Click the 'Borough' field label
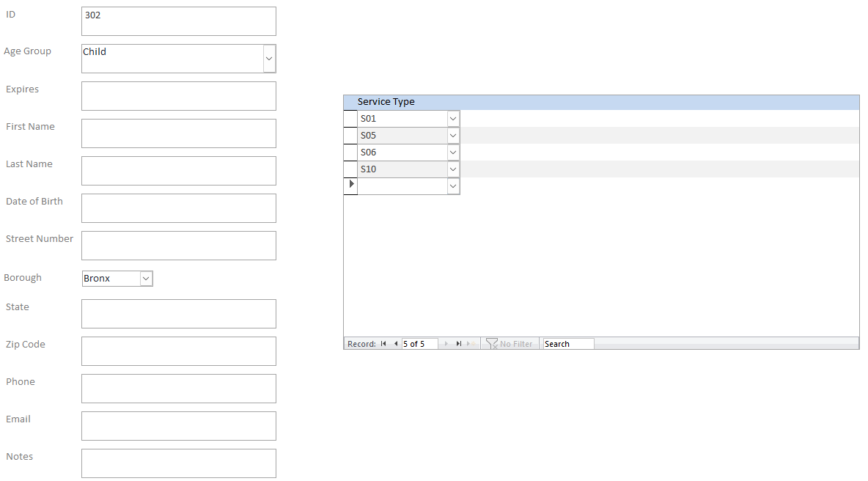868x481 pixels. click(x=23, y=278)
